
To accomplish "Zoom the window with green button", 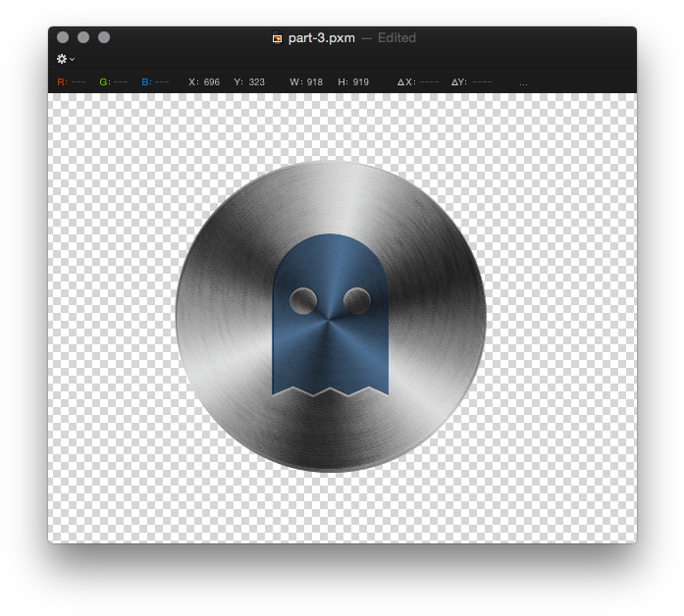I will click(104, 37).
